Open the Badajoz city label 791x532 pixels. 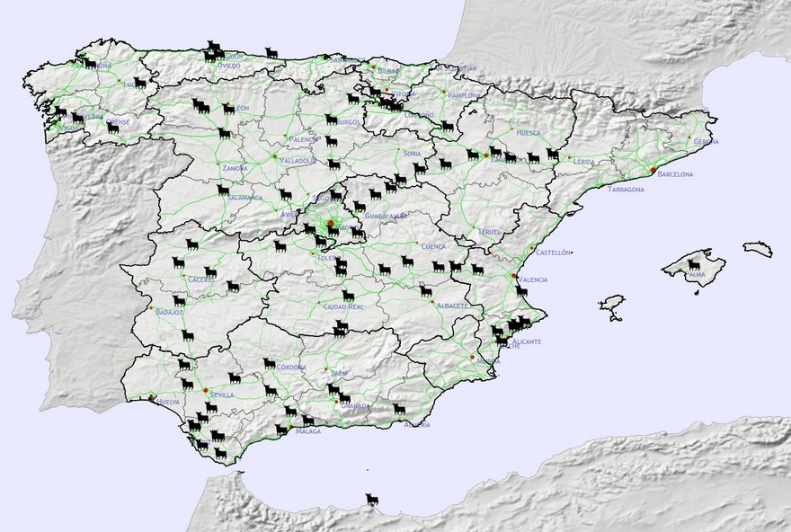pos(169,312)
